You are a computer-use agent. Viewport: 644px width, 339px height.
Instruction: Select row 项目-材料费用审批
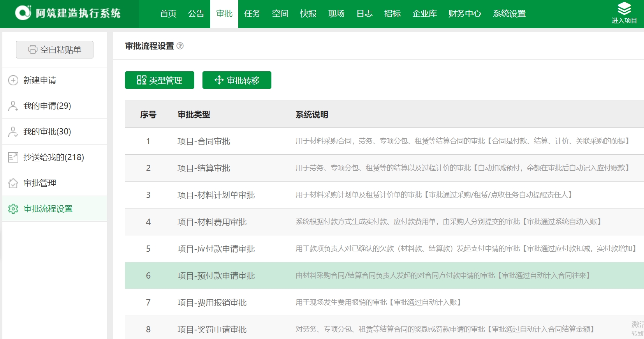384,222
